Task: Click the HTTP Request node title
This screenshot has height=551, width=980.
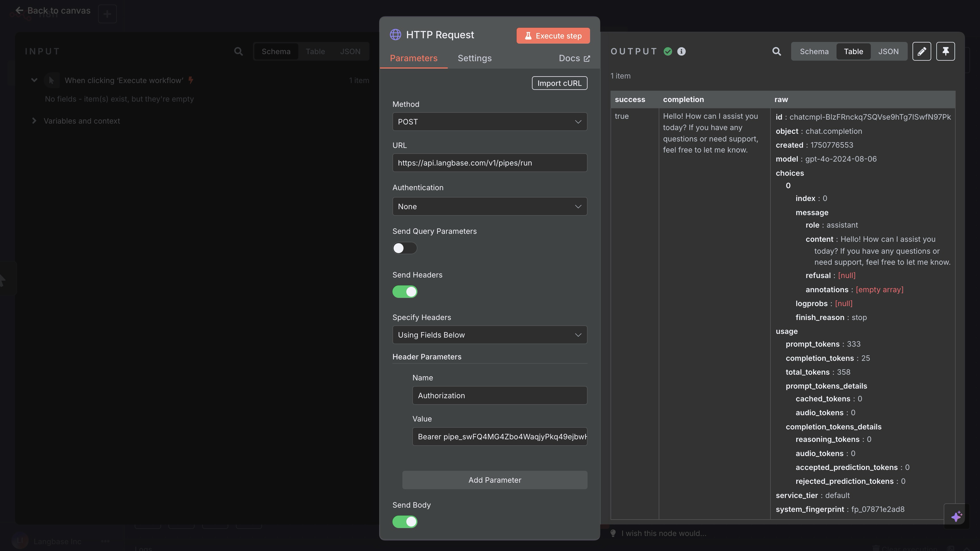Action: click(x=440, y=35)
